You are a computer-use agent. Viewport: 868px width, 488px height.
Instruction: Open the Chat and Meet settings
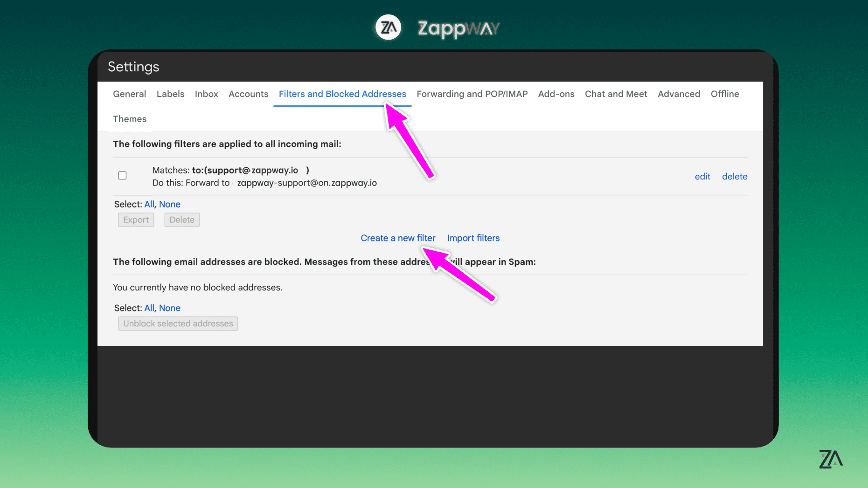pyautogui.click(x=616, y=94)
